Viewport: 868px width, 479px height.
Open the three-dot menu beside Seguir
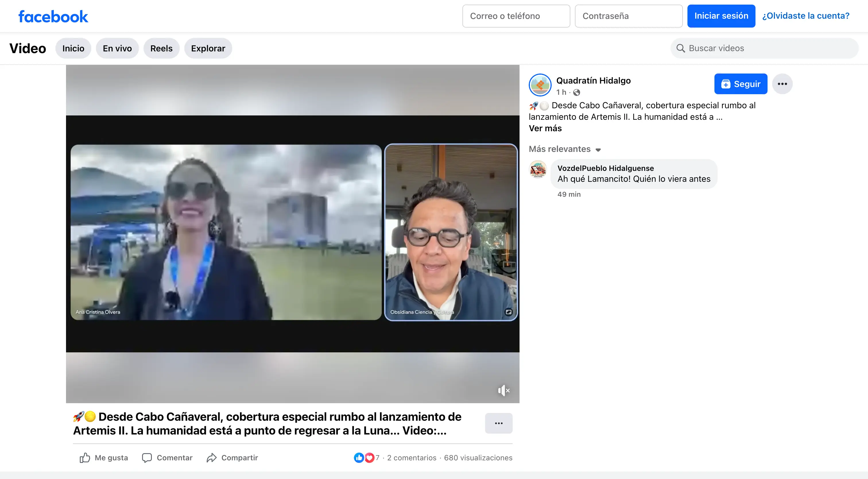click(782, 84)
